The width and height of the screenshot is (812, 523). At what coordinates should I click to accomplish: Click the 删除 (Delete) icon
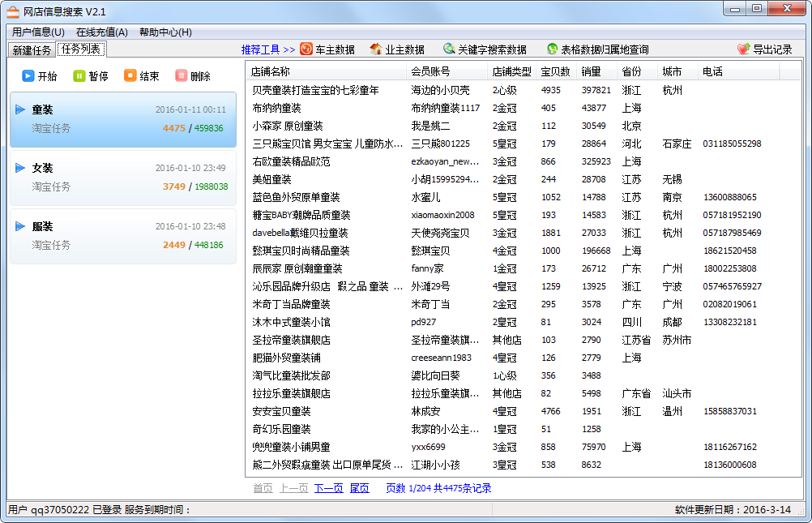pyautogui.click(x=182, y=76)
